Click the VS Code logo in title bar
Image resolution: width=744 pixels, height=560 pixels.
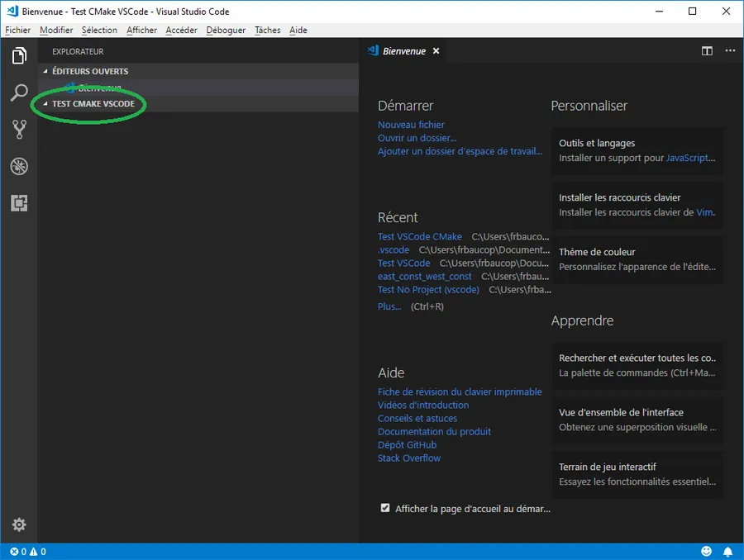tap(12, 11)
